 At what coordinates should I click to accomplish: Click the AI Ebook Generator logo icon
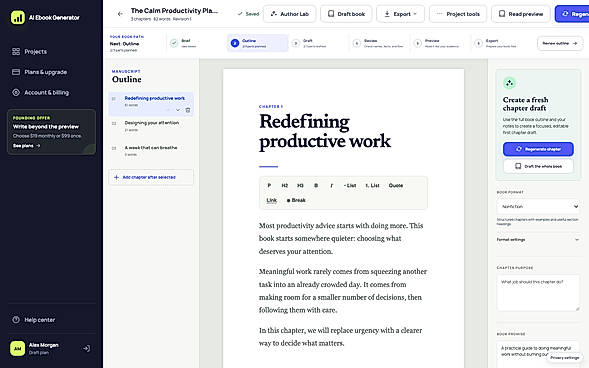click(18, 17)
